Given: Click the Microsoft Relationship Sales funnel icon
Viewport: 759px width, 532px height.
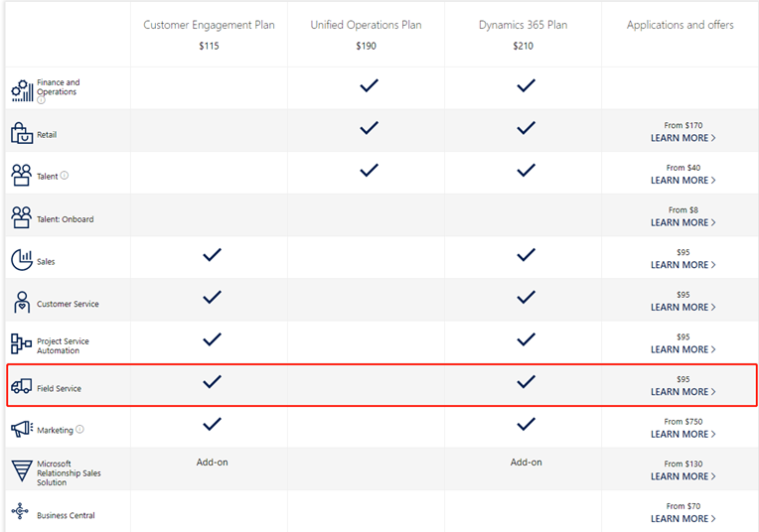Looking at the screenshot, I should [x=22, y=470].
